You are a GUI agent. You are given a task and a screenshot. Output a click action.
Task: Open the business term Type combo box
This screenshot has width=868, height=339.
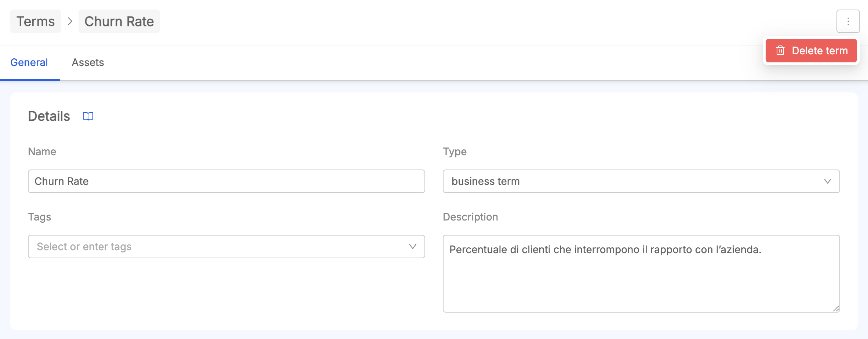tap(641, 181)
